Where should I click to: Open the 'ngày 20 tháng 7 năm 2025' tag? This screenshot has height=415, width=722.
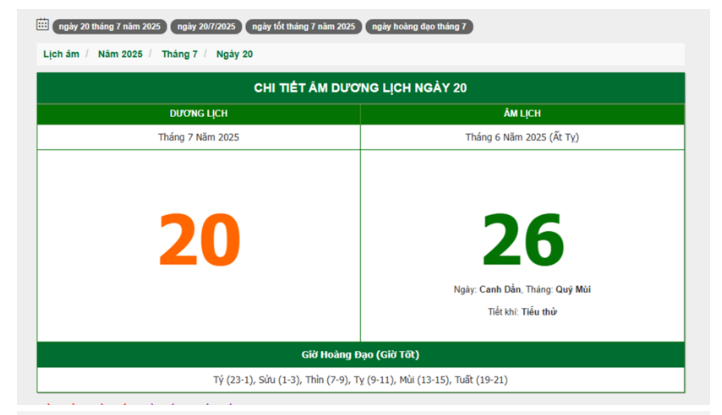click(x=107, y=27)
